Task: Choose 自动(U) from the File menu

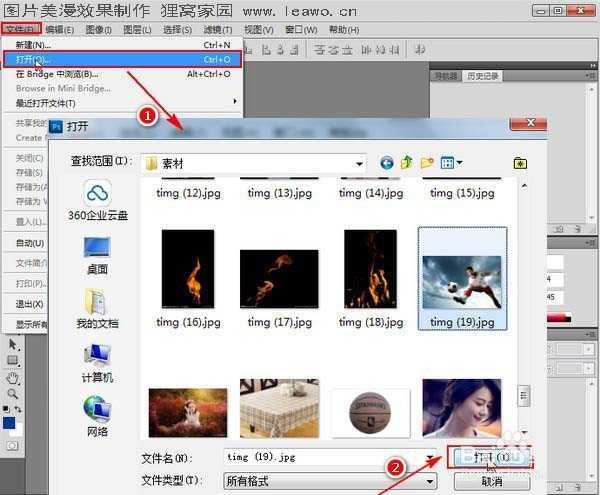Action: [x=29, y=243]
